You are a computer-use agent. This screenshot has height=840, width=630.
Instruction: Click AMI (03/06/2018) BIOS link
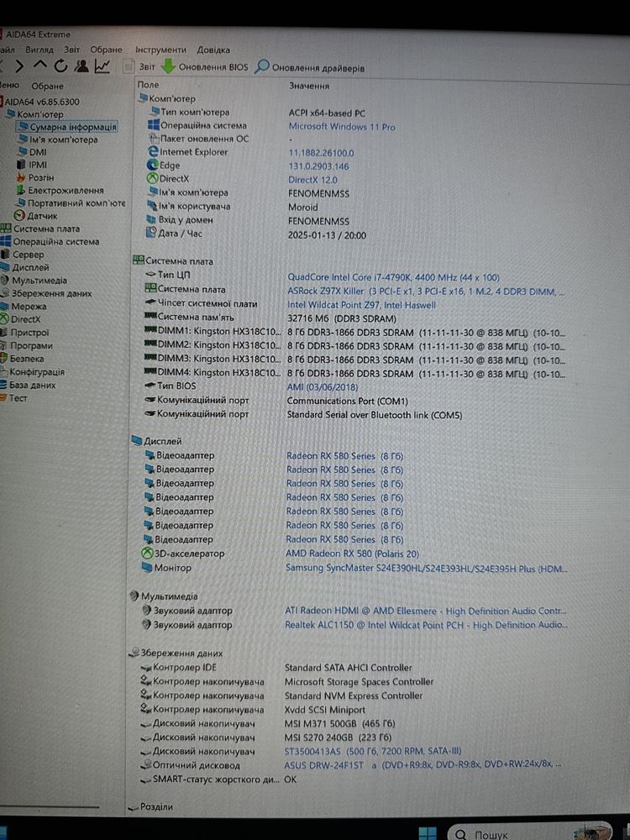click(x=322, y=386)
